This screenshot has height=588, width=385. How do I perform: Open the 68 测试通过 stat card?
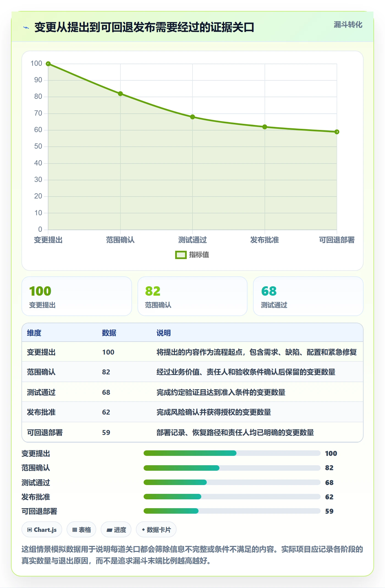pyautogui.click(x=308, y=296)
